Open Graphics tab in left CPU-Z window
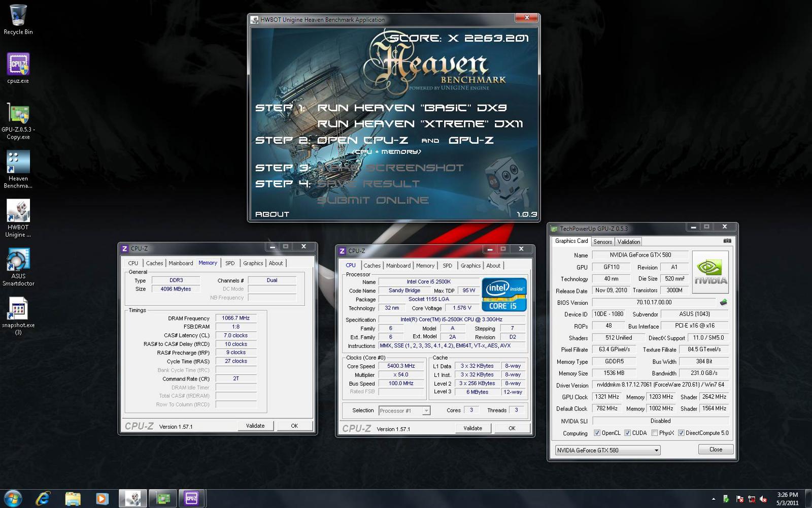 (x=253, y=263)
